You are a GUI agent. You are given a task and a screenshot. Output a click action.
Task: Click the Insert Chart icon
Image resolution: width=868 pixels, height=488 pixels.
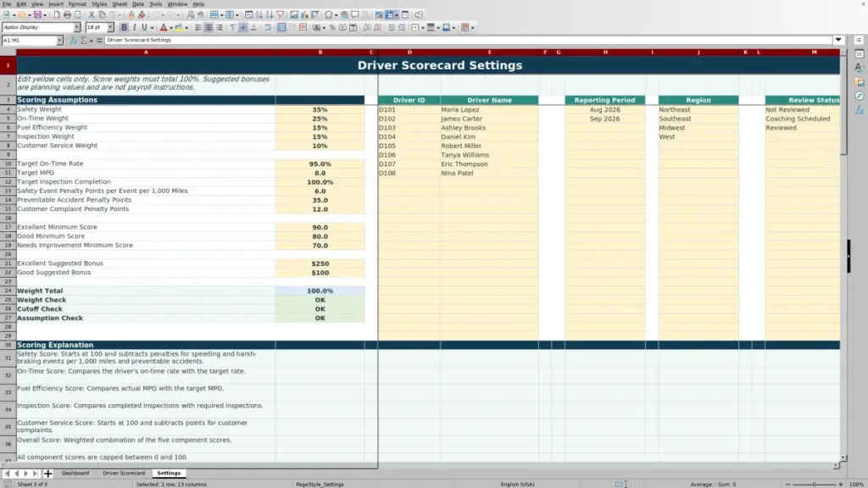point(304,14)
